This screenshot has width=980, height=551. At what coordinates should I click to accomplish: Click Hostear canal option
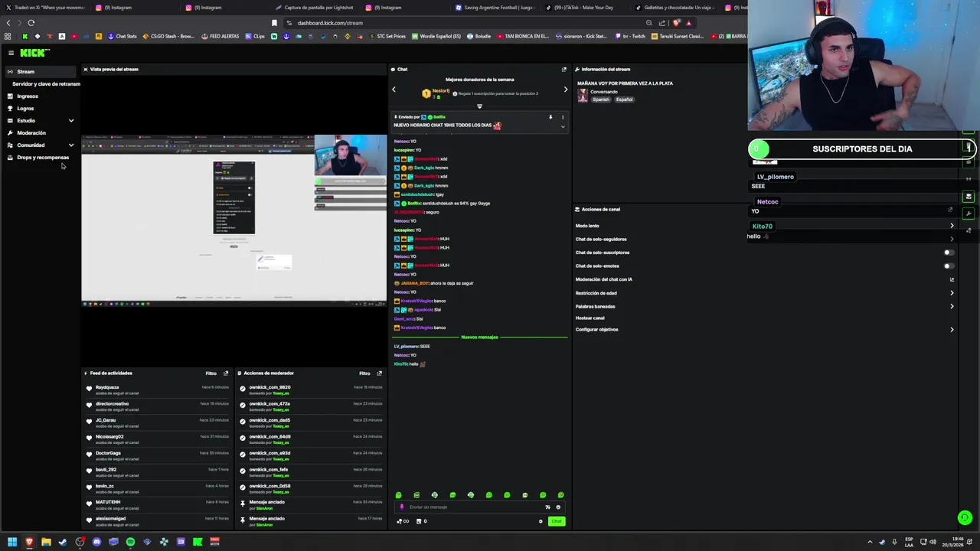(590, 318)
